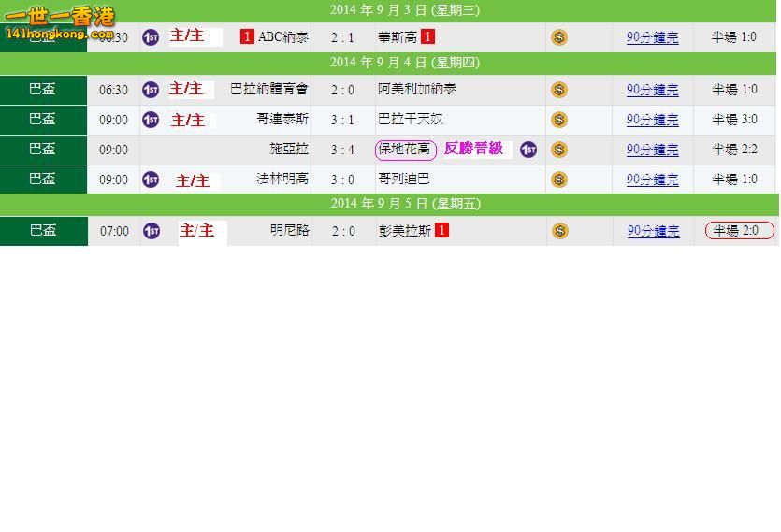This screenshot has width=781, height=532.
Task: Open 90分鐘完 link for ABC納泰 match
Action: [x=653, y=37]
